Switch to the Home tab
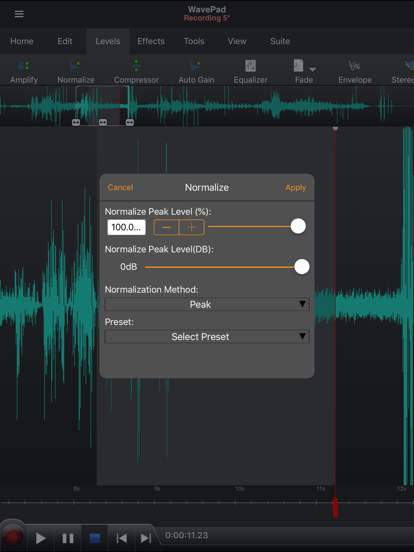 (22, 42)
